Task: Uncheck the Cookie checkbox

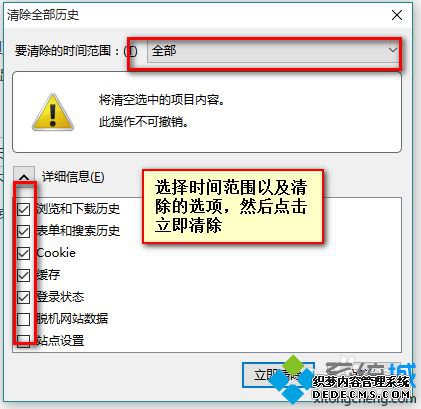Action: click(x=24, y=253)
